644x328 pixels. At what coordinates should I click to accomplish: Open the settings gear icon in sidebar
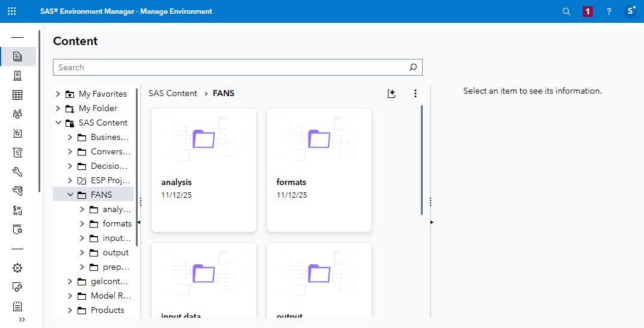tap(17, 268)
